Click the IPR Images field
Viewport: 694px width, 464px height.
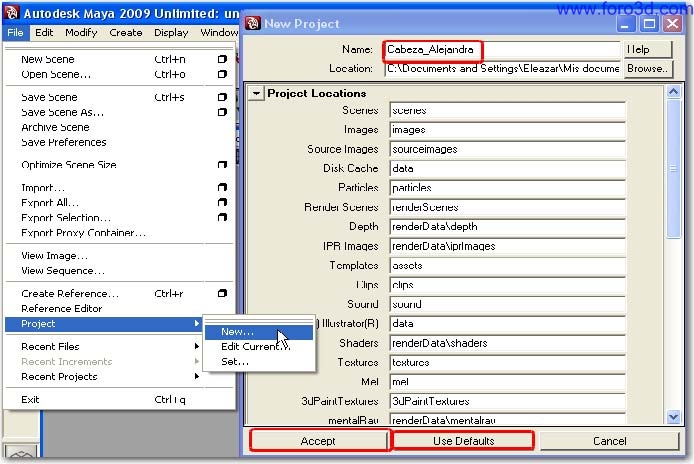(x=507, y=246)
